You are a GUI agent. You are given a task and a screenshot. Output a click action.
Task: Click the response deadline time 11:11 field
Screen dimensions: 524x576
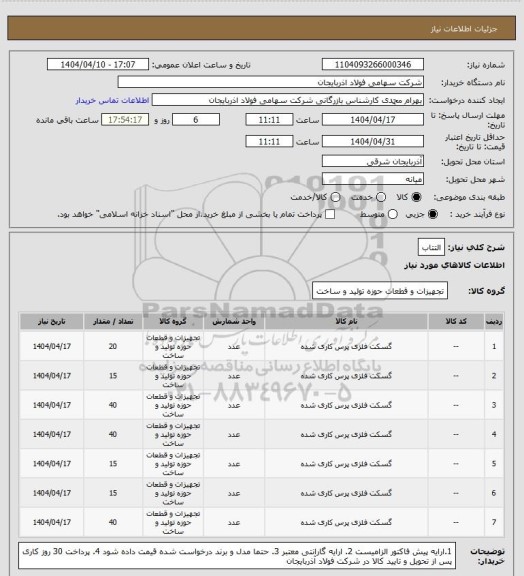click(269, 120)
